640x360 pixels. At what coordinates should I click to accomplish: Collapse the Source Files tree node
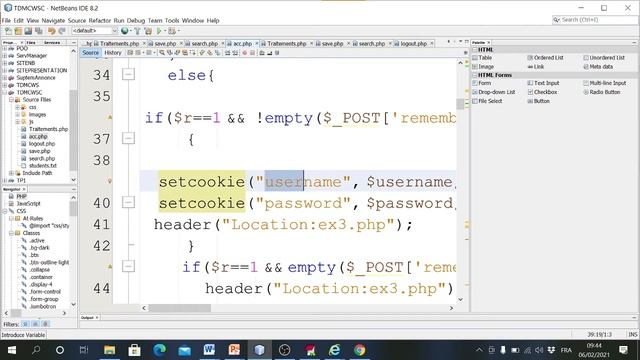click(x=11, y=100)
